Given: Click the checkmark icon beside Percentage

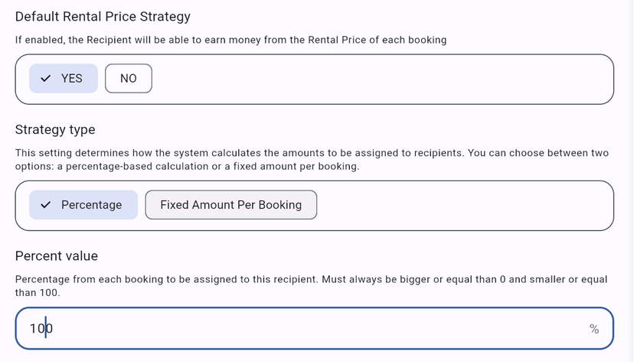Looking at the screenshot, I should (46, 205).
